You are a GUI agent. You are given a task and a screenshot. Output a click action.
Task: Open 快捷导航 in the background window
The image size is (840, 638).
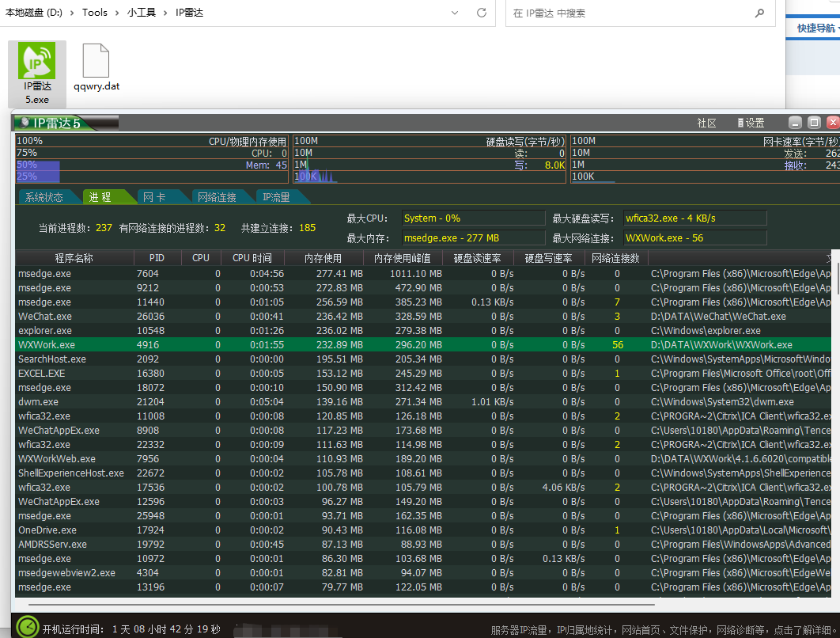[x=816, y=28]
